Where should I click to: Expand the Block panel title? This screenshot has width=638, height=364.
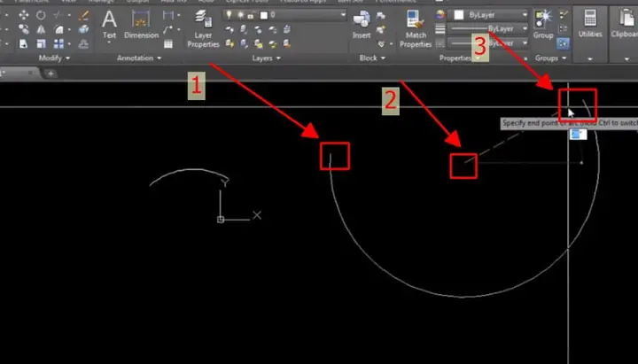[x=372, y=58]
